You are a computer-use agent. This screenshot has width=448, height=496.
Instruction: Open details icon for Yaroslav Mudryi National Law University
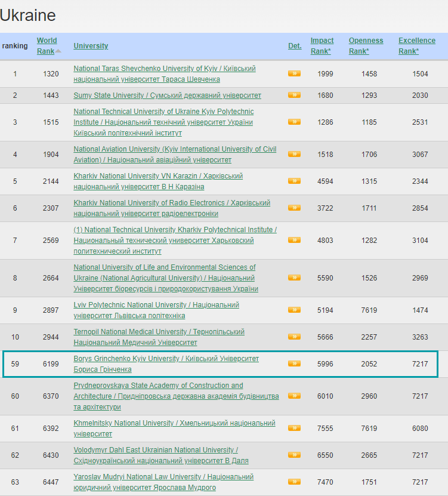294,482
